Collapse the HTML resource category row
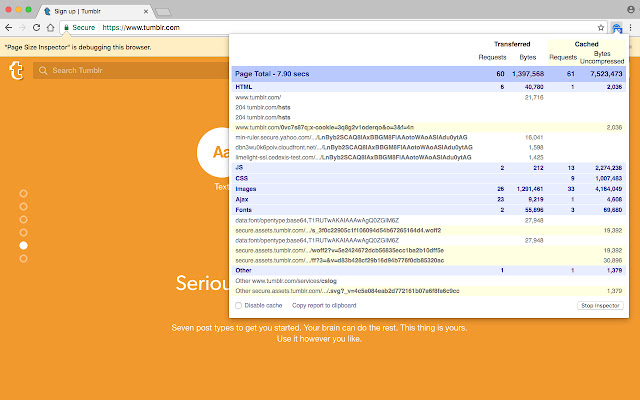 245,87
